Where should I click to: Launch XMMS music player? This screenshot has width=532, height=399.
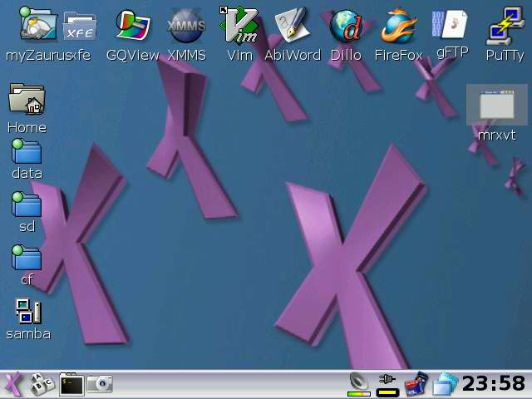pyautogui.click(x=186, y=27)
